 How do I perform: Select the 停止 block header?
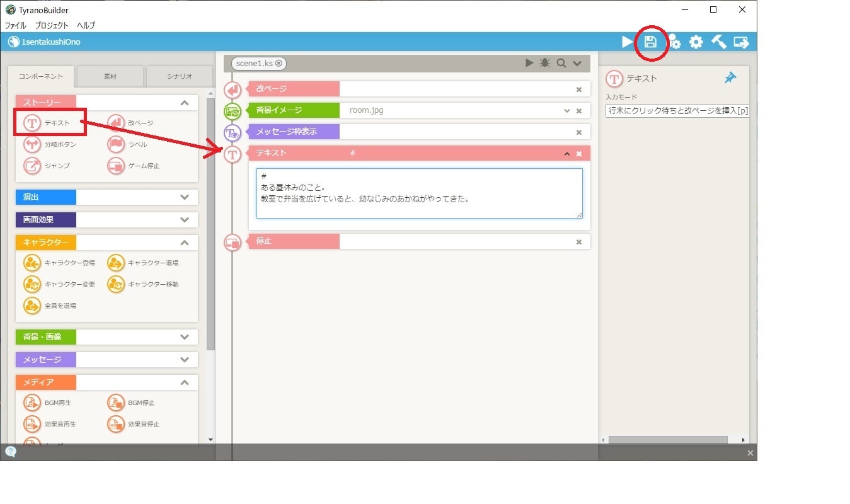(x=420, y=241)
